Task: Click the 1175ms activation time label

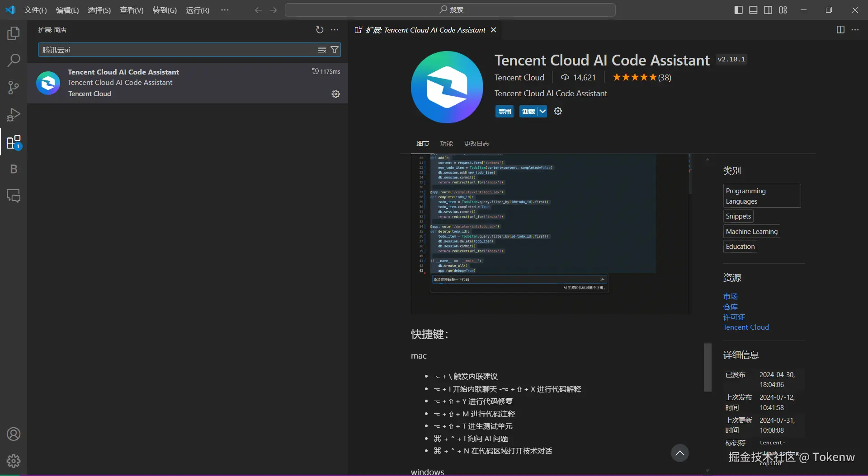Action: [326, 71]
